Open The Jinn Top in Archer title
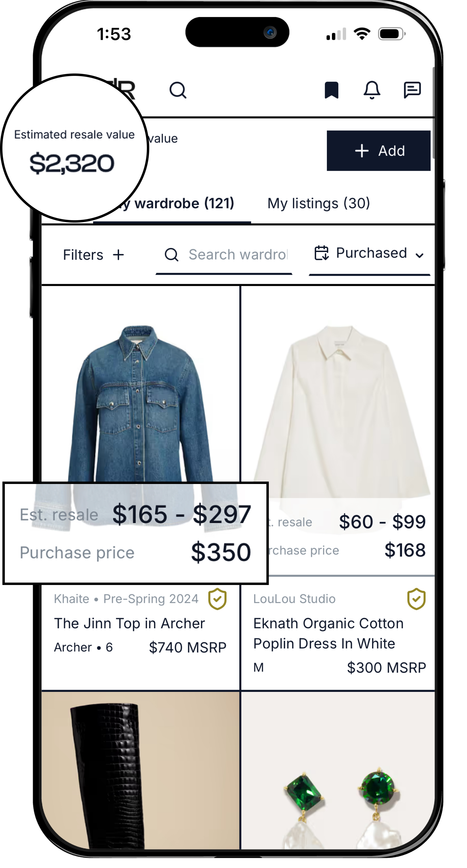467x868 pixels. coord(129,623)
